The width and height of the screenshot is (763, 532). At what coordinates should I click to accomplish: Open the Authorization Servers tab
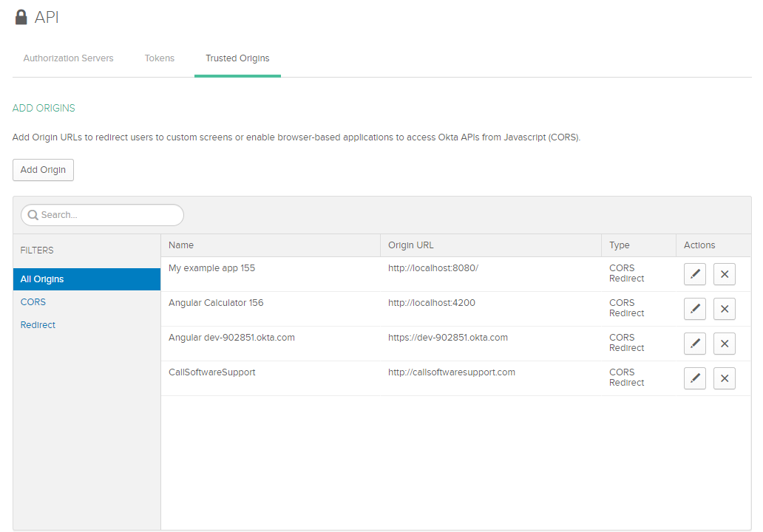click(x=68, y=58)
